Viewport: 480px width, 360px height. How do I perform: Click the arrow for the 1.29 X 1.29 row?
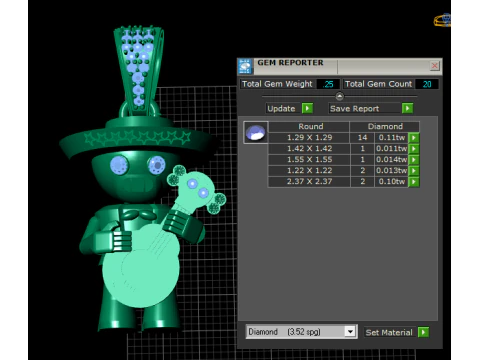pos(414,138)
